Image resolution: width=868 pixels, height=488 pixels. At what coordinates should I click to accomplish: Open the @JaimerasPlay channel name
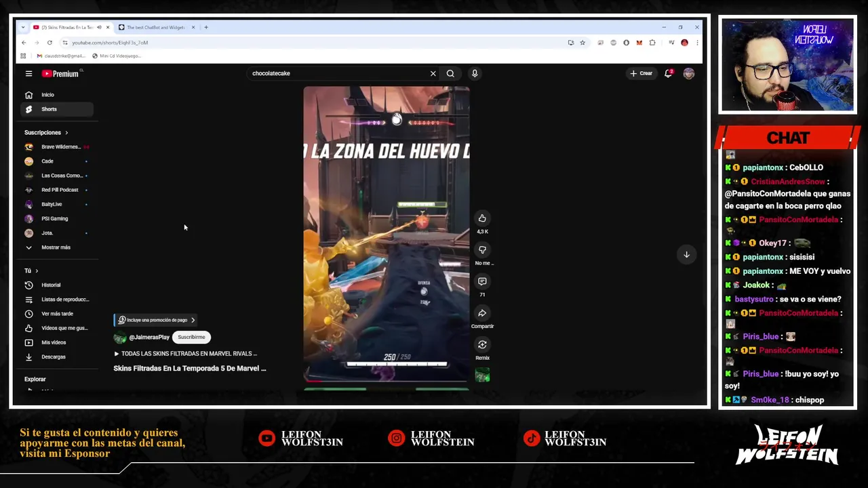[149, 337]
